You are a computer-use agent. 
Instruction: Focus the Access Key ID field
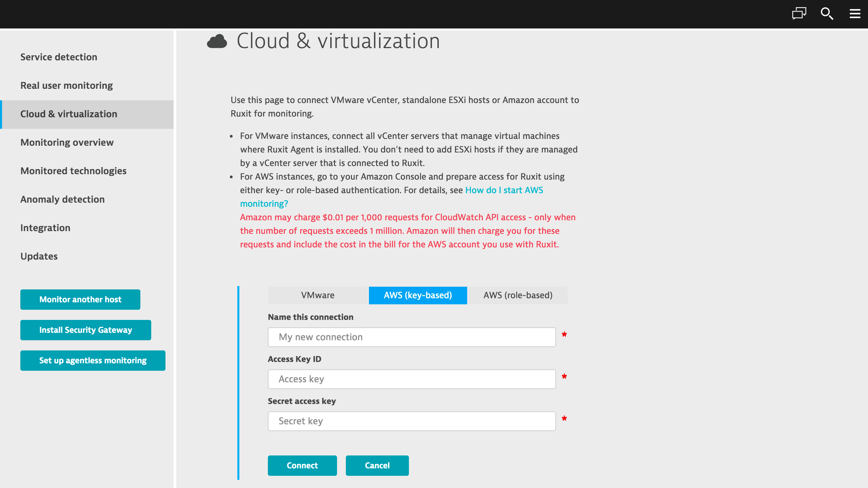(x=412, y=379)
